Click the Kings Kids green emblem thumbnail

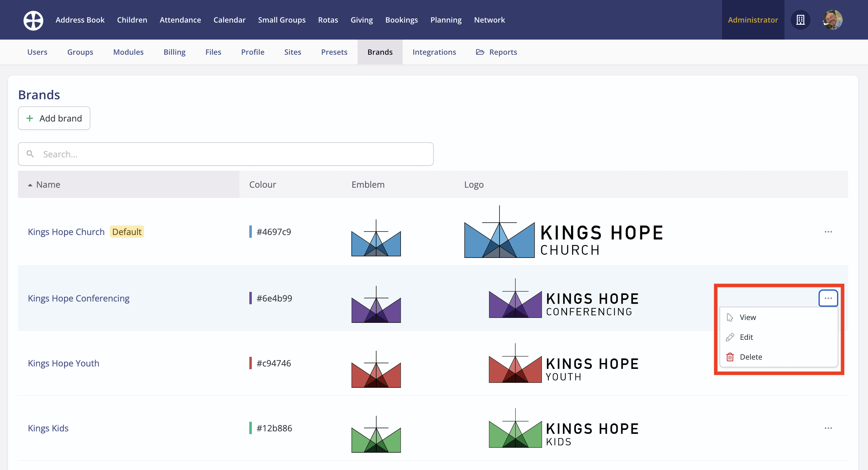pyautogui.click(x=376, y=435)
